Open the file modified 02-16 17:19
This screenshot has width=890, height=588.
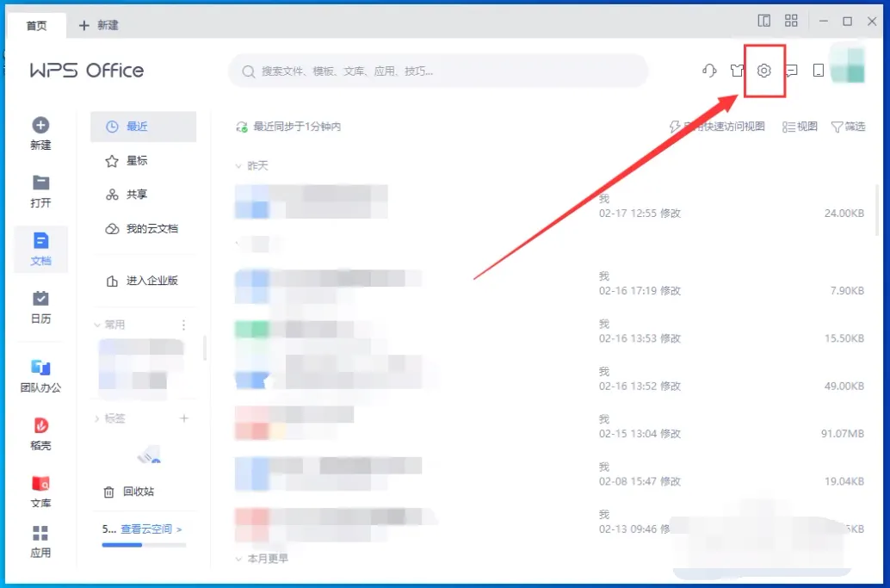[x=549, y=284]
